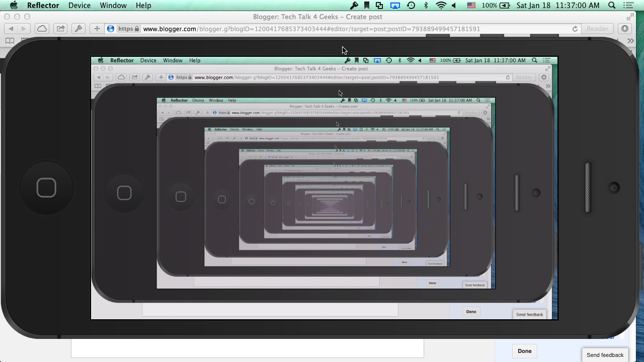The image size is (644, 362).
Task: Click the Safari address bar URL
Action: pyautogui.click(x=312, y=29)
